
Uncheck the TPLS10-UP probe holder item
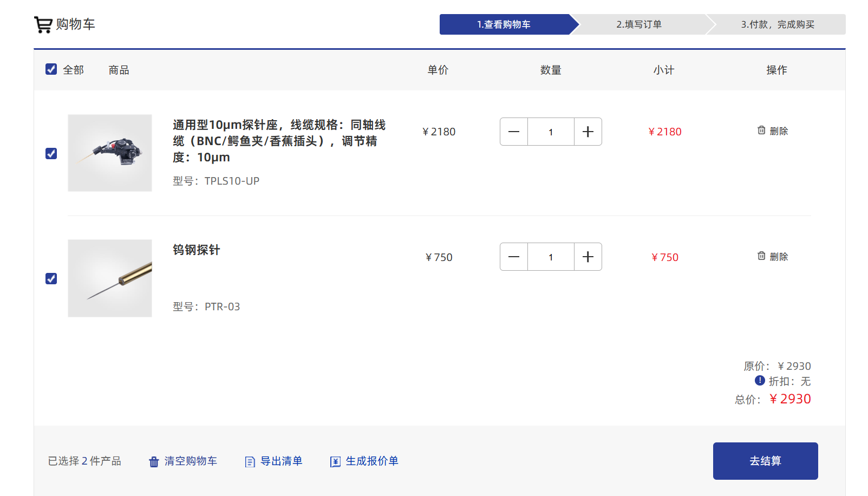tap(51, 153)
